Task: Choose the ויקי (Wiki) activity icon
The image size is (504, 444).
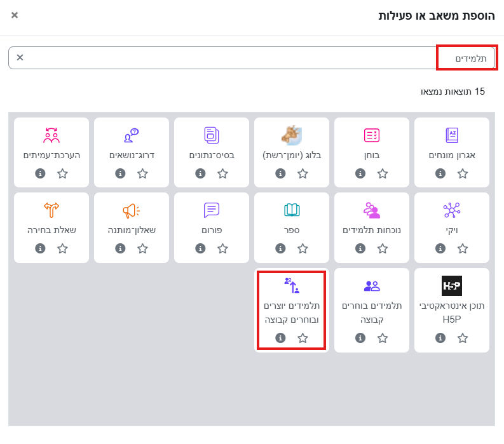Action: point(452,210)
